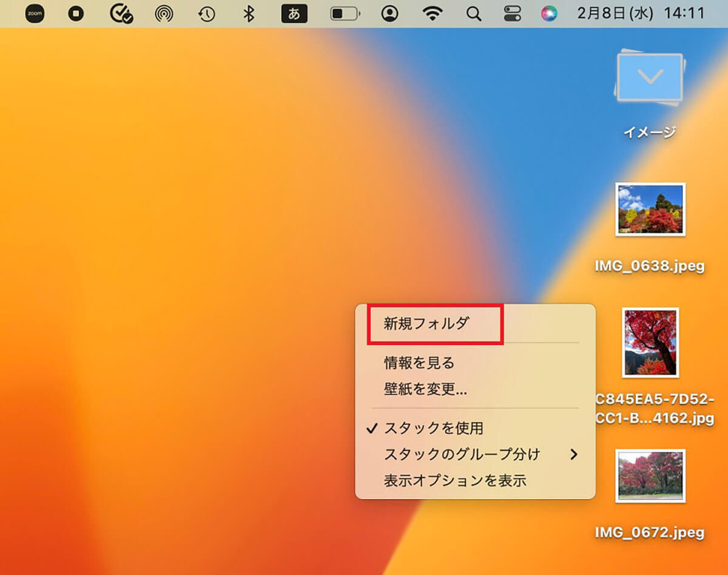Image resolution: width=728 pixels, height=575 pixels.
Task: Open Time Machine status icon
Action: pos(207,14)
